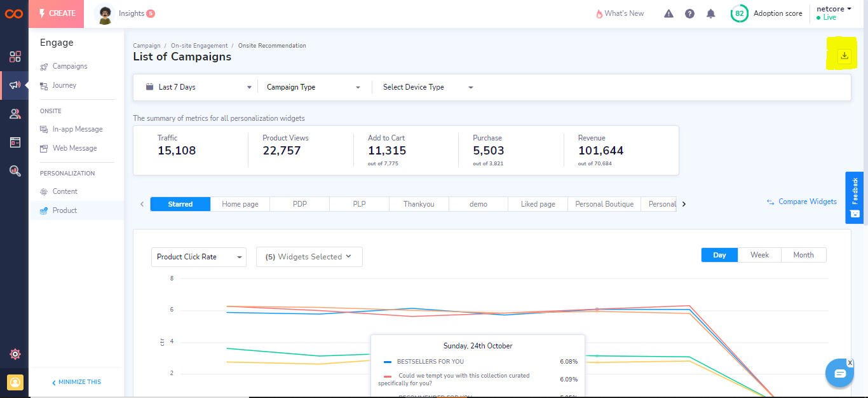The width and height of the screenshot is (868, 398).
Task: Switch chart view to Month
Action: [x=803, y=255]
